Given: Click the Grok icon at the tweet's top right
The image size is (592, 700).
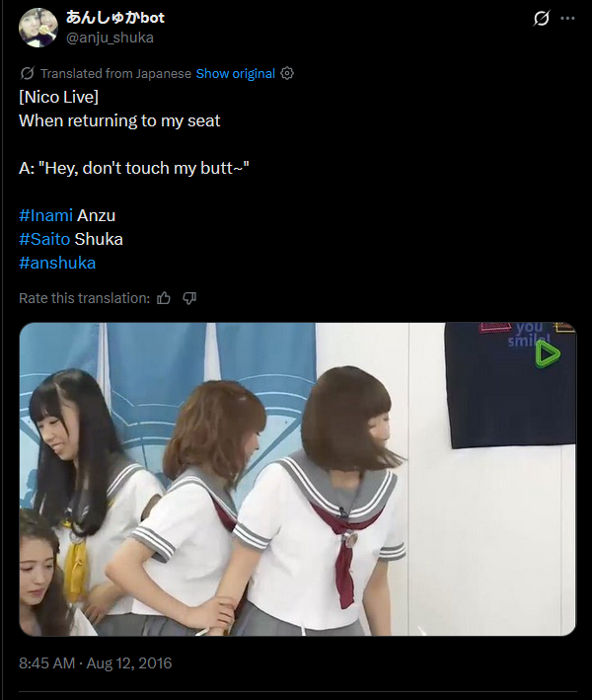Looking at the screenshot, I should (x=541, y=19).
